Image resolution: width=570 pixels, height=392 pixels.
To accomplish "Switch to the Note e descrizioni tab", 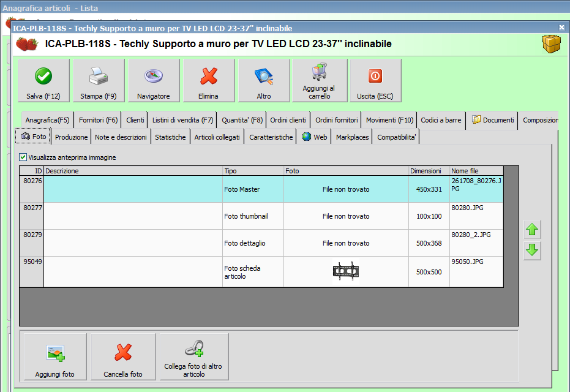I will click(x=121, y=137).
